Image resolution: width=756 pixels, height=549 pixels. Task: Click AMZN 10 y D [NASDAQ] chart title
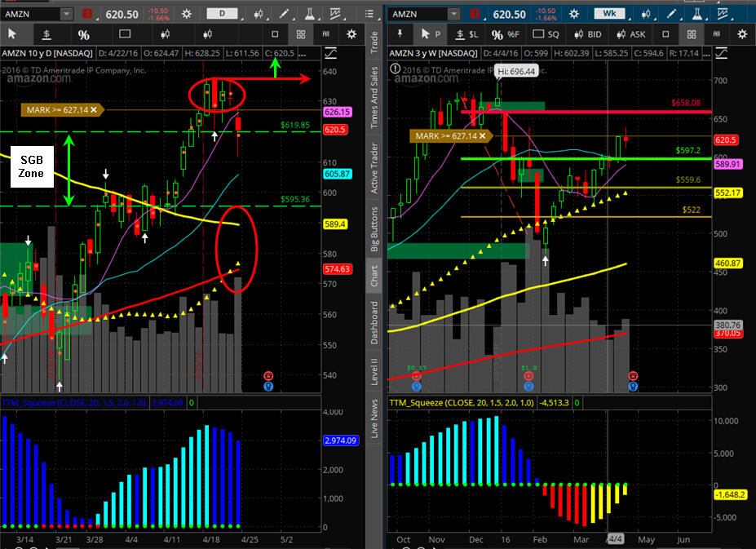tap(46, 53)
